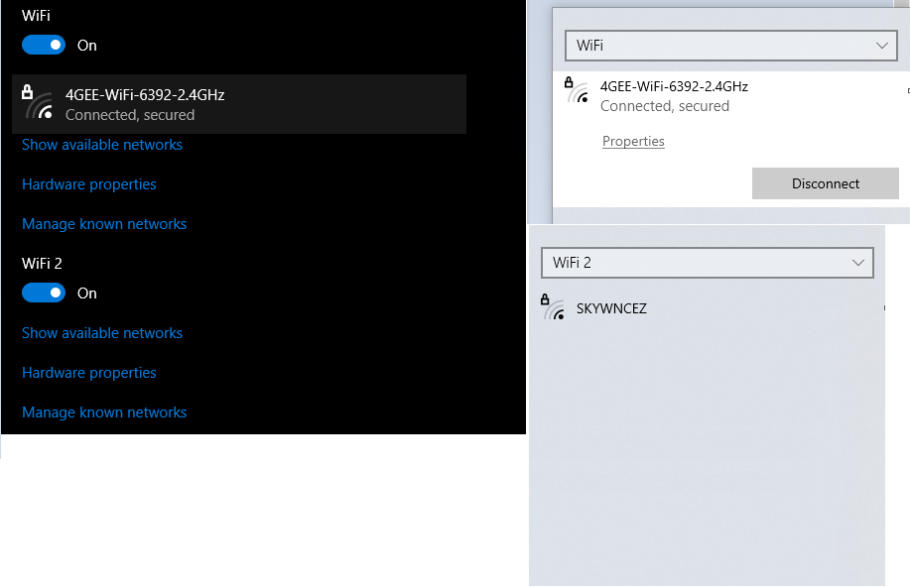Click Show available networks under WiFi
The image size is (911, 588).
pos(102,145)
